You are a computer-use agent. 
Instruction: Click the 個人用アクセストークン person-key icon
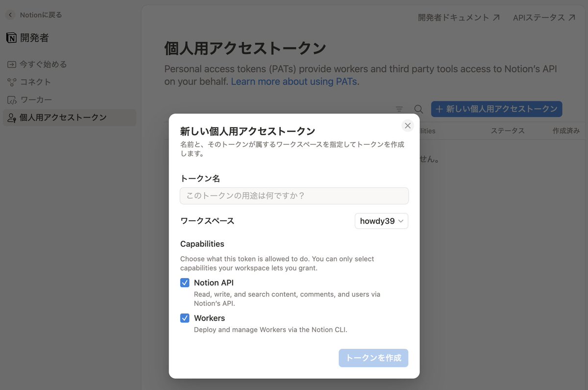12,118
